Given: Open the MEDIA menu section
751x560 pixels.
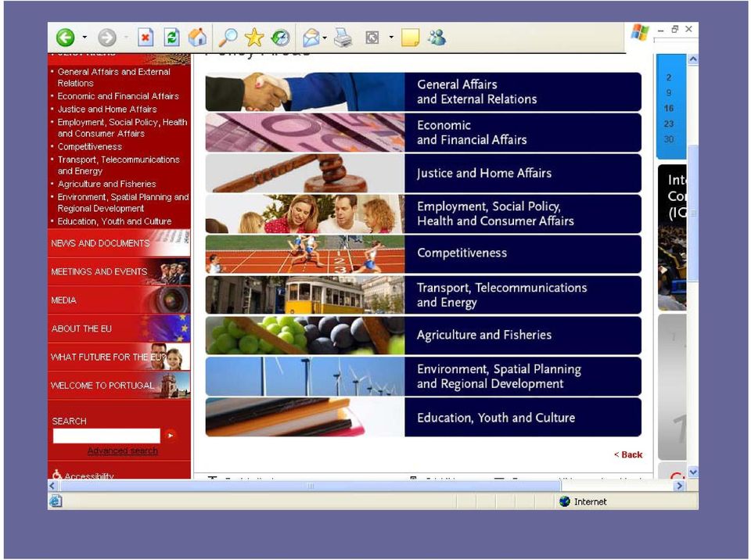Looking at the screenshot, I should coord(119,300).
